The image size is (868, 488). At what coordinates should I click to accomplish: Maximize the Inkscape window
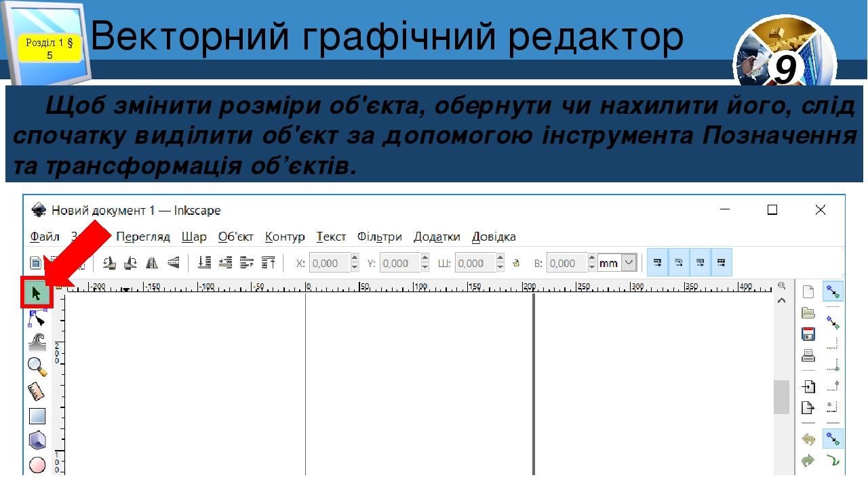tap(772, 210)
